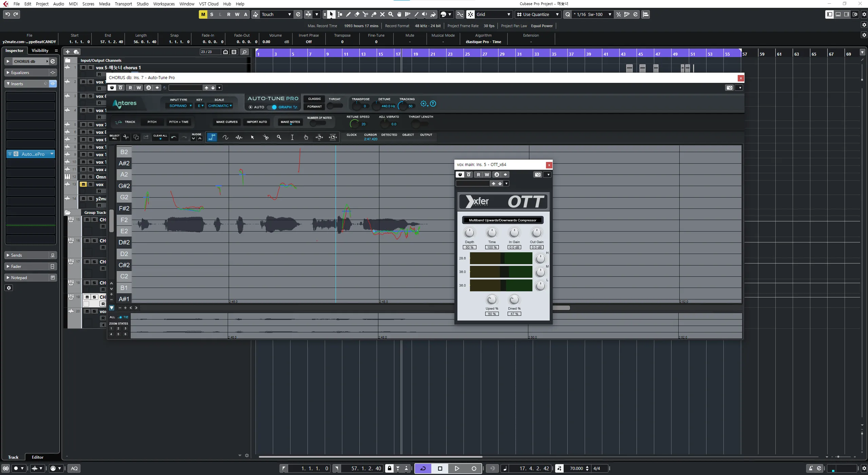
Task: Open the Grid snap type dropdown
Action: pos(494,14)
